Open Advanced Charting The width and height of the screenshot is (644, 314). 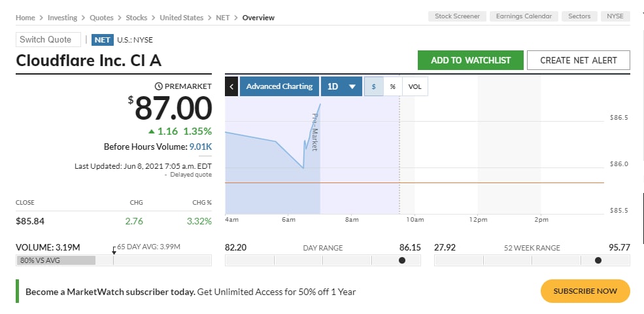[279, 86]
